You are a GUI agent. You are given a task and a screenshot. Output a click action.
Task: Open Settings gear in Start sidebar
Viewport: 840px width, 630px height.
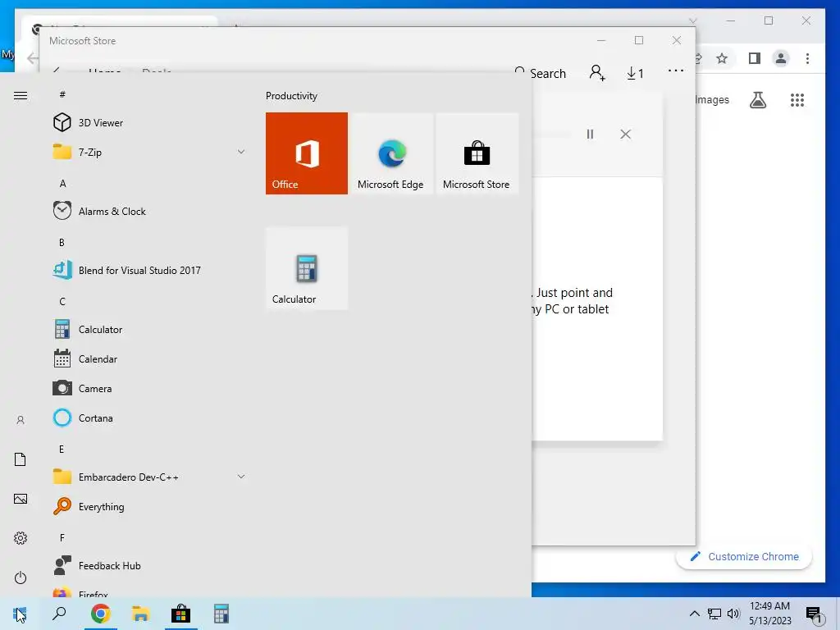(x=21, y=538)
